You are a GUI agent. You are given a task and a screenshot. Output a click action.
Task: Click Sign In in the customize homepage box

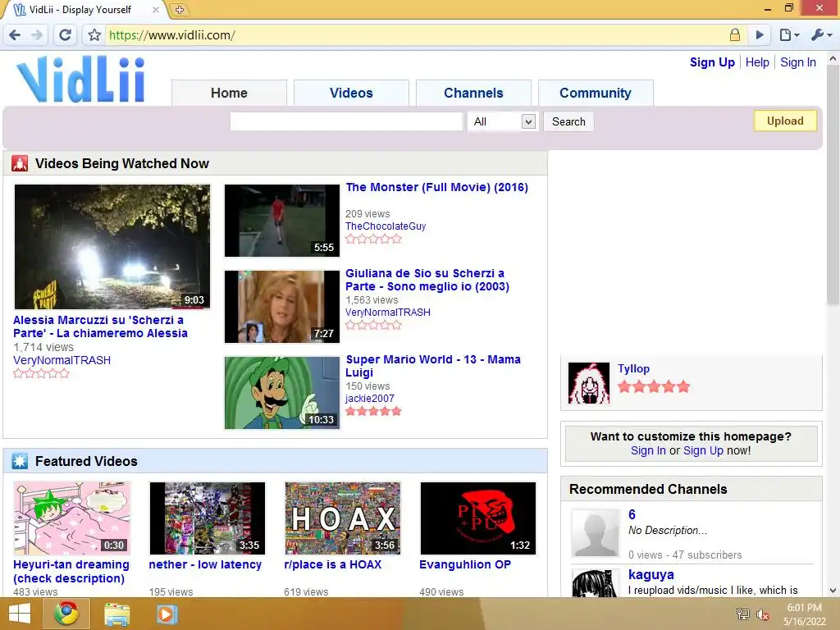pos(648,450)
